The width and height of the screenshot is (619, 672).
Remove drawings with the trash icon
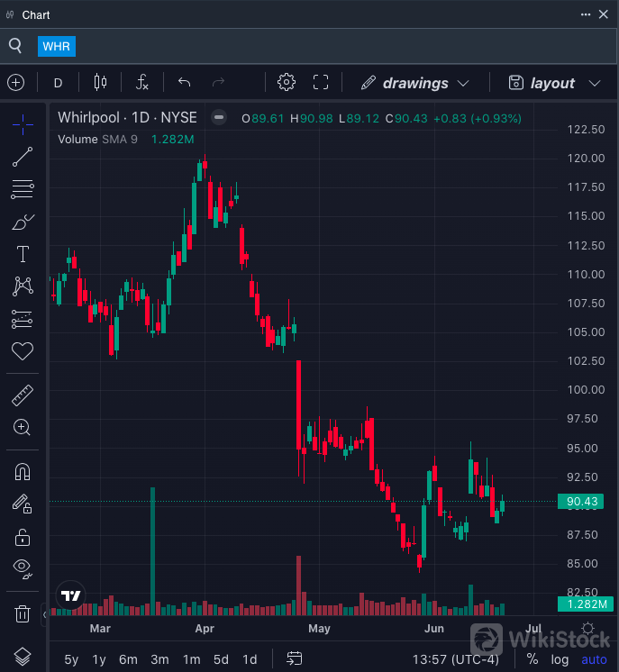pyautogui.click(x=23, y=613)
